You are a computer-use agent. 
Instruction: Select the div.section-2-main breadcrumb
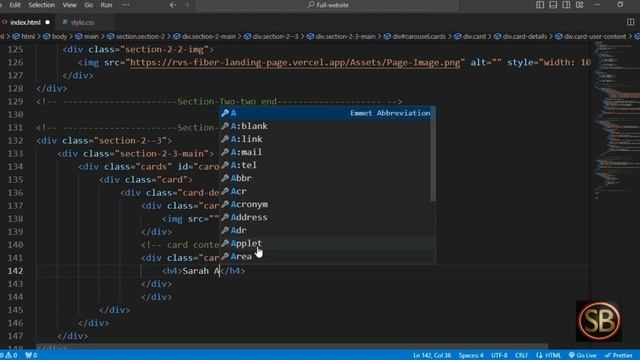(x=204, y=36)
